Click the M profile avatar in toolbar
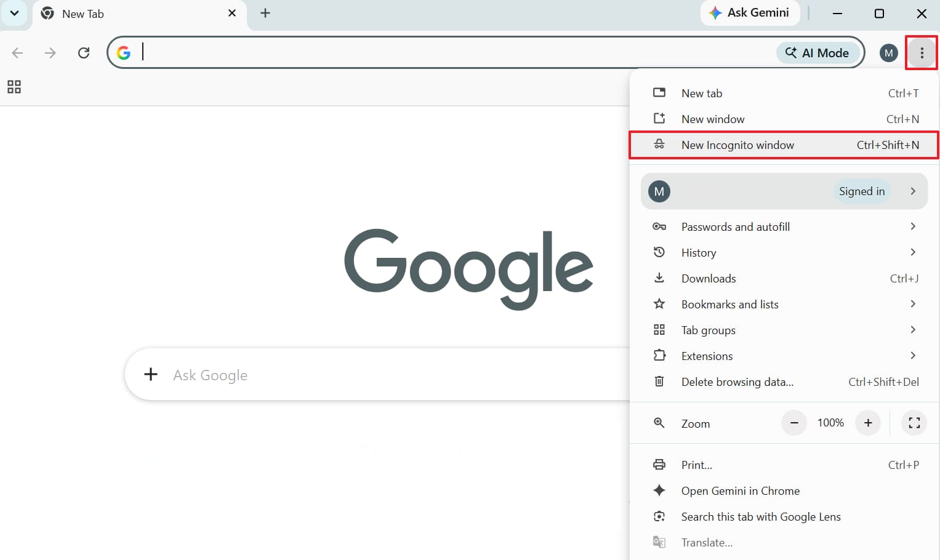Screen dimensions: 940x560 coord(888,53)
